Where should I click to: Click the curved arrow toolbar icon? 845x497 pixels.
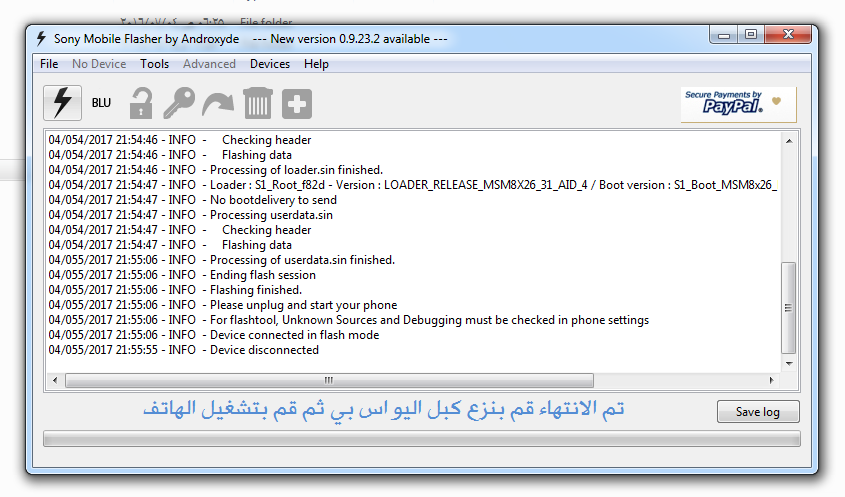tap(218, 103)
